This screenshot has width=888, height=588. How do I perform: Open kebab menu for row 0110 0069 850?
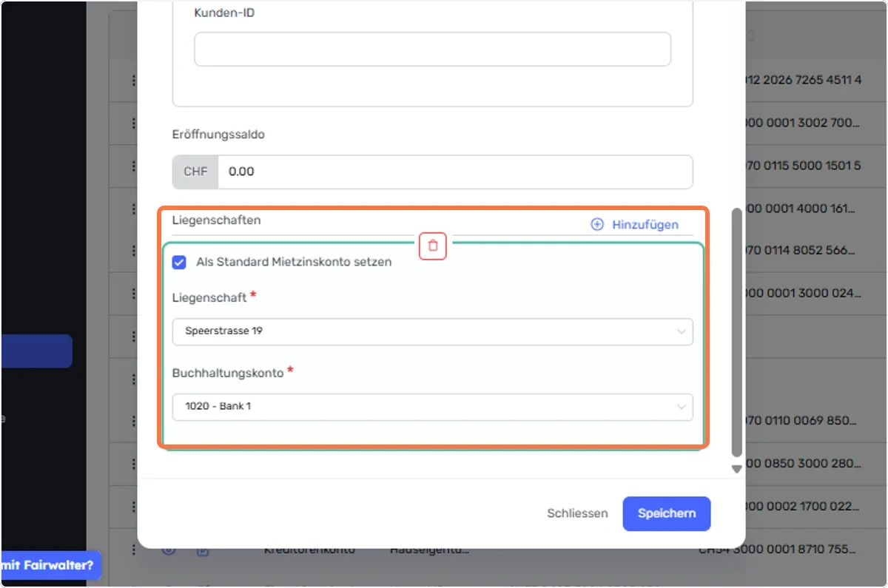(x=134, y=421)
